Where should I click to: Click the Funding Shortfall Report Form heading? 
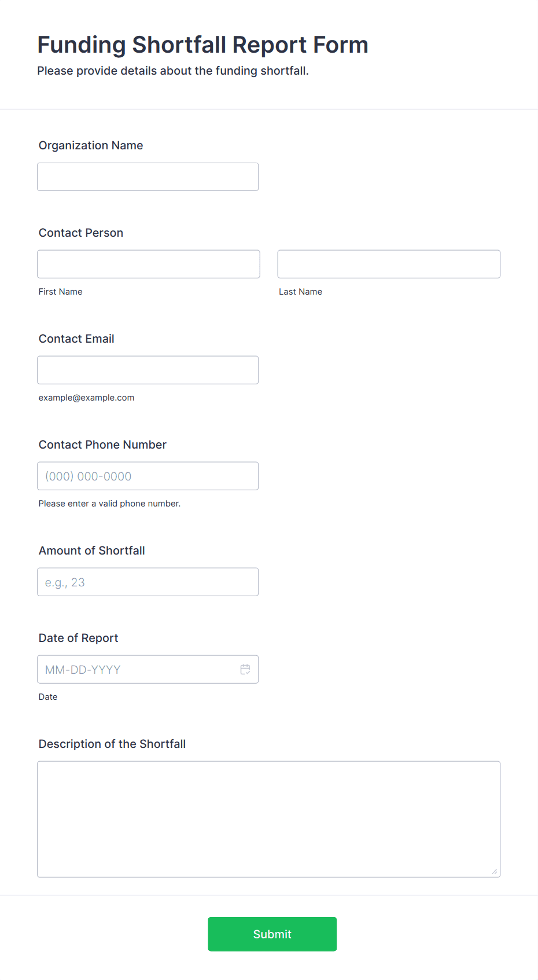pyautogui.click(x=203, y=45)
